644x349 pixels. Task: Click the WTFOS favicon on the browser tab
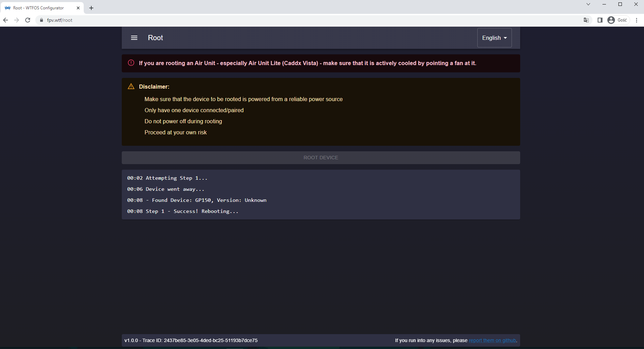pyautogui.click(x=8, y=8)
